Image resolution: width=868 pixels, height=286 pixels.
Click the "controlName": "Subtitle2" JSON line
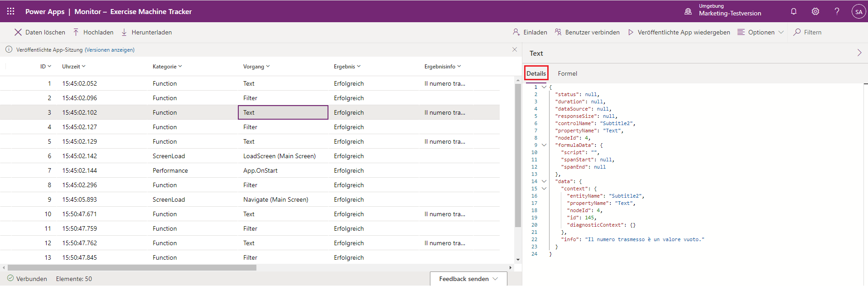(x=595, y=123)
